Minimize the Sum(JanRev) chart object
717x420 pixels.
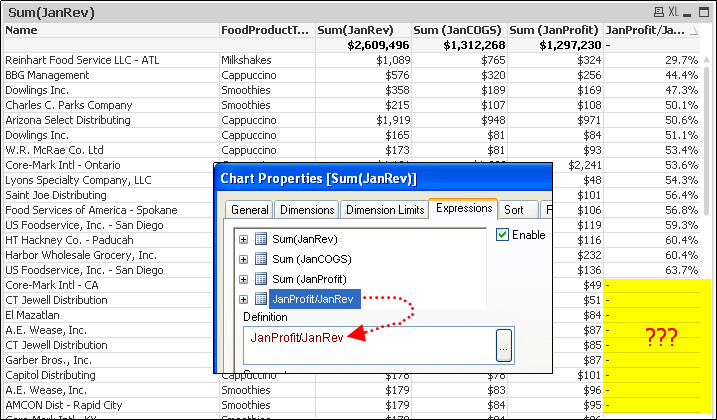pyautogui.click(x=689, y=11)
